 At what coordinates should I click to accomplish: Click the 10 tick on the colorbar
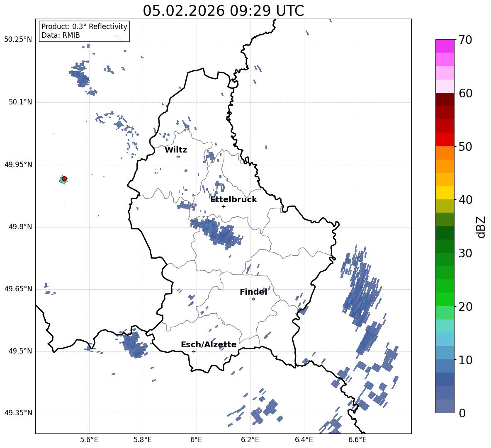465,360
